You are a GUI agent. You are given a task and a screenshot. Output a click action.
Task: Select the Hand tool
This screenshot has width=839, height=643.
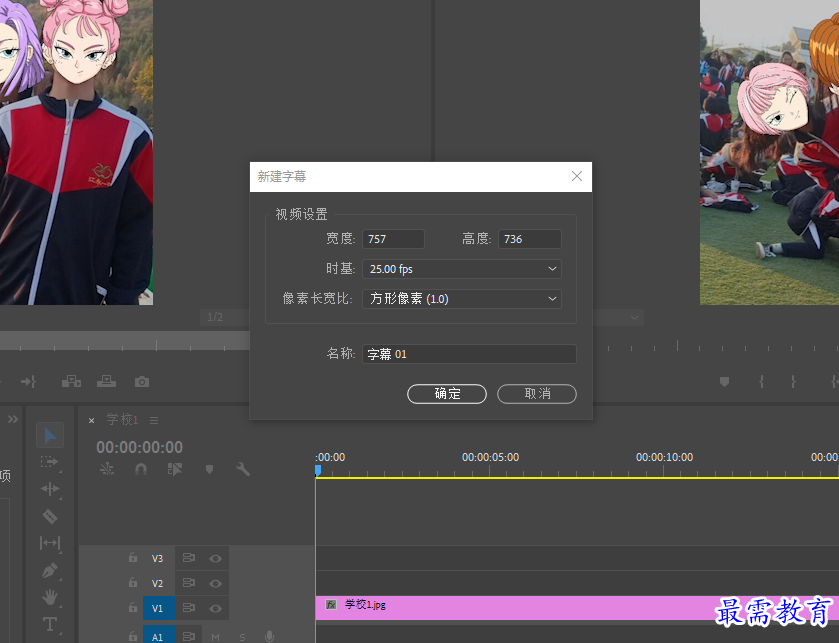tap(50, 596)
